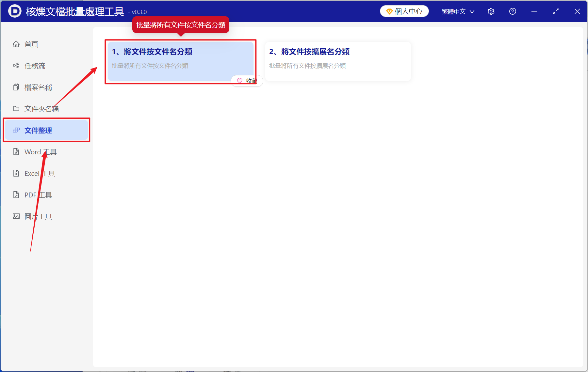Maximize the window via expand icon
Screen dimensions: 588x372
point(556,11)
